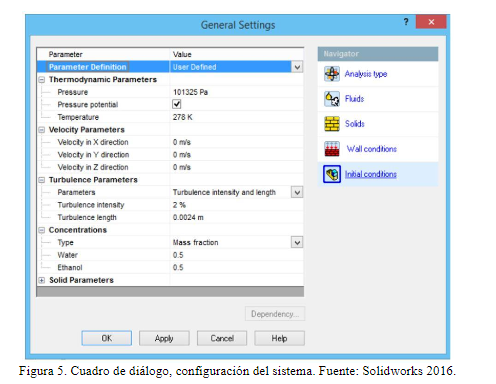Select the Turbulence intensity 2 % value
This screenshot has height=384, width=496.
(x=179, y=205)
